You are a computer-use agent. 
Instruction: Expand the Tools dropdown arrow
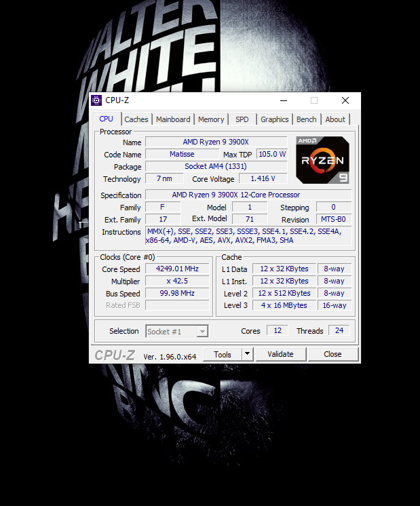click(247, 354)
